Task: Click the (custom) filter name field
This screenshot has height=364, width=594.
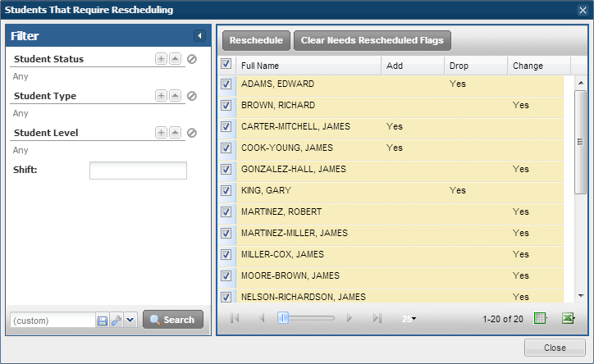Action: point(53,321)
